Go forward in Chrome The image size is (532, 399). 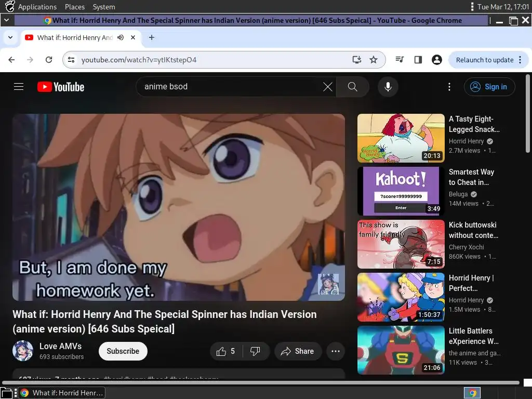click(30, 60)
